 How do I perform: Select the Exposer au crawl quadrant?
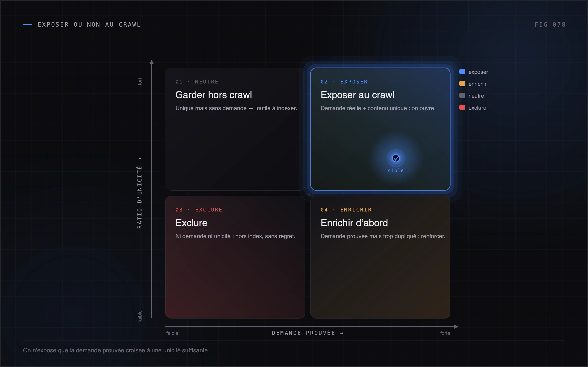pos(380,129)
